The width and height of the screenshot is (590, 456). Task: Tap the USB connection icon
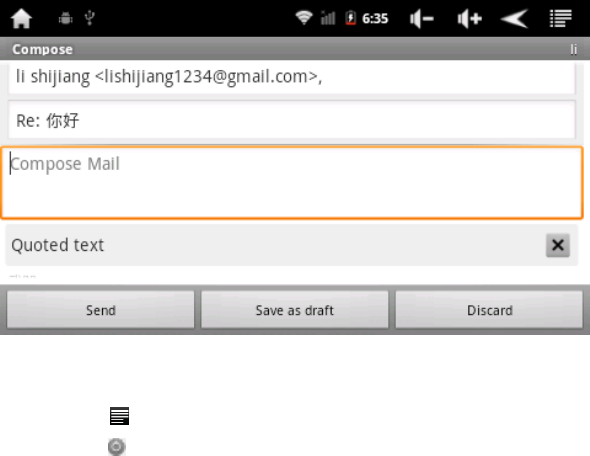[90, 18]
